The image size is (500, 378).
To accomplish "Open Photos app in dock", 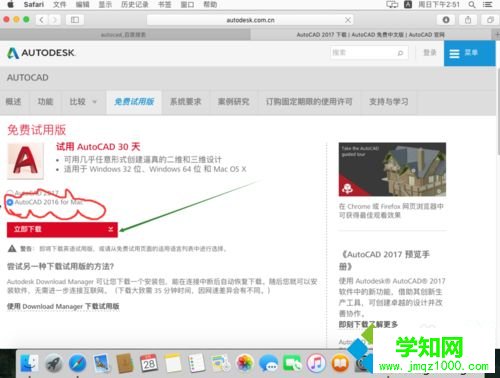I will coord(244,363).
